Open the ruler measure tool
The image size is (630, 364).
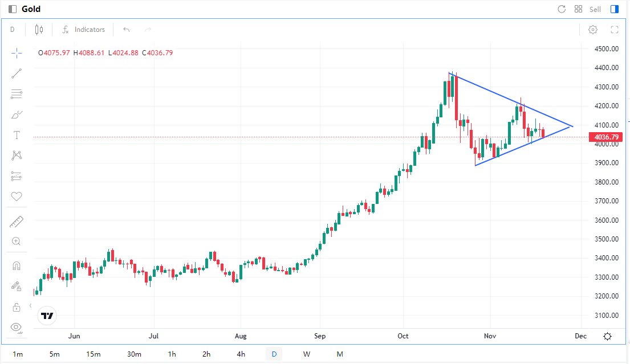point(17,222)
